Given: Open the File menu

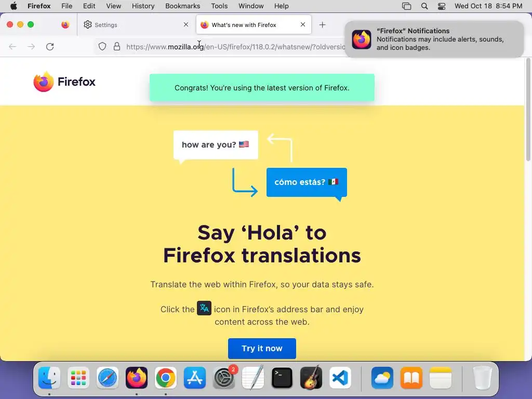Looking at the screenshot, I should click(67, 6).
